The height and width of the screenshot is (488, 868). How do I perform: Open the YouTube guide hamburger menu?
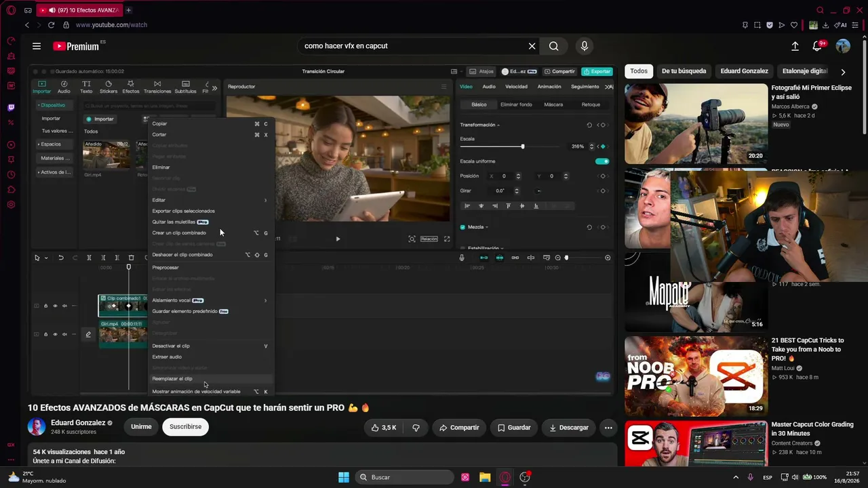click(x=37, y=46)
